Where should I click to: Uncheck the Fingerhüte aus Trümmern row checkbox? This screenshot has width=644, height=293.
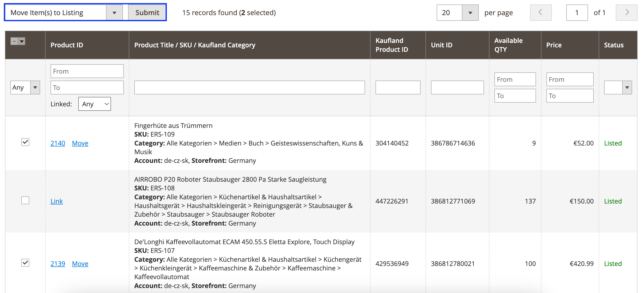tap(25, 142)
